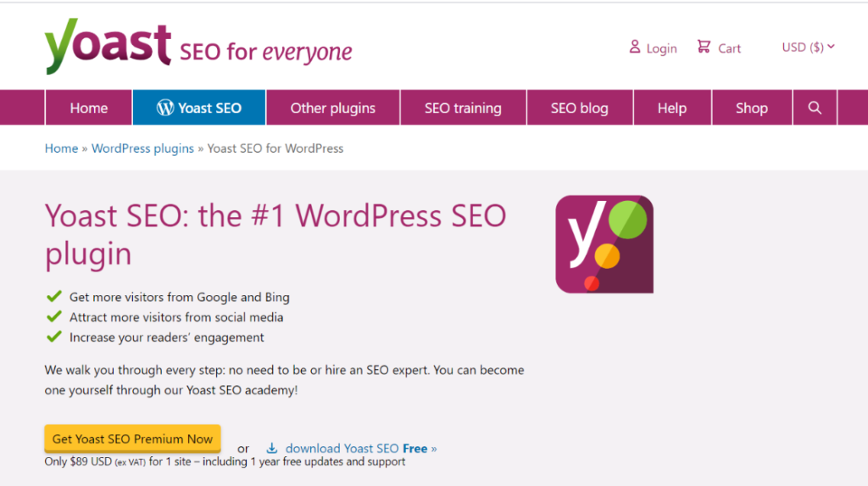Viewport: 868px width, 486px height.
Task: Click text 'Get more visitors from Google and Bing'
Action: click(x=180, y=297)
